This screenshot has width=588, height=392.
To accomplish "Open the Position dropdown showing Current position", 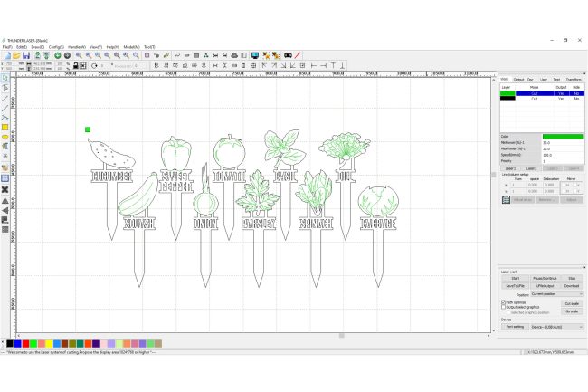I will 557,294.
